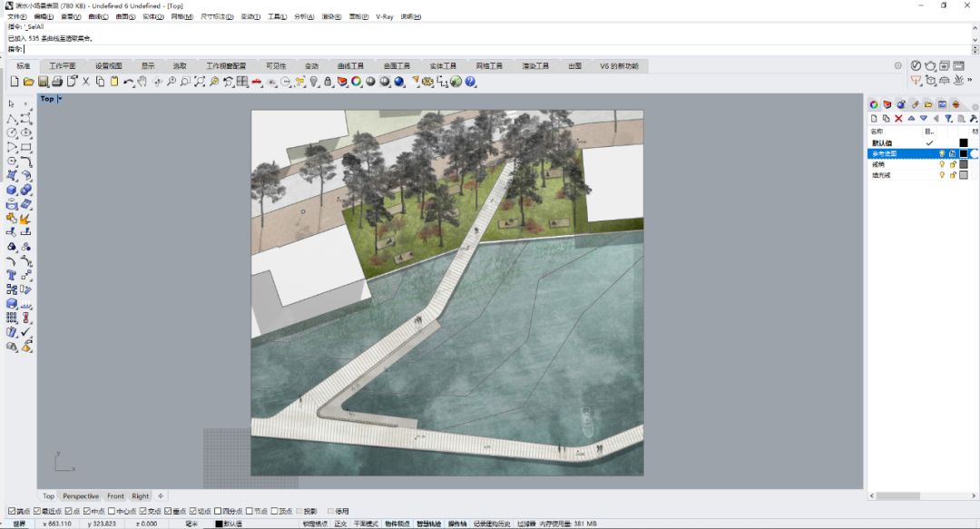This screenshot has height=529, width=980.
Task: Switch to the 曲线工具 toolbar tab
Action: [x=350, y=65]
